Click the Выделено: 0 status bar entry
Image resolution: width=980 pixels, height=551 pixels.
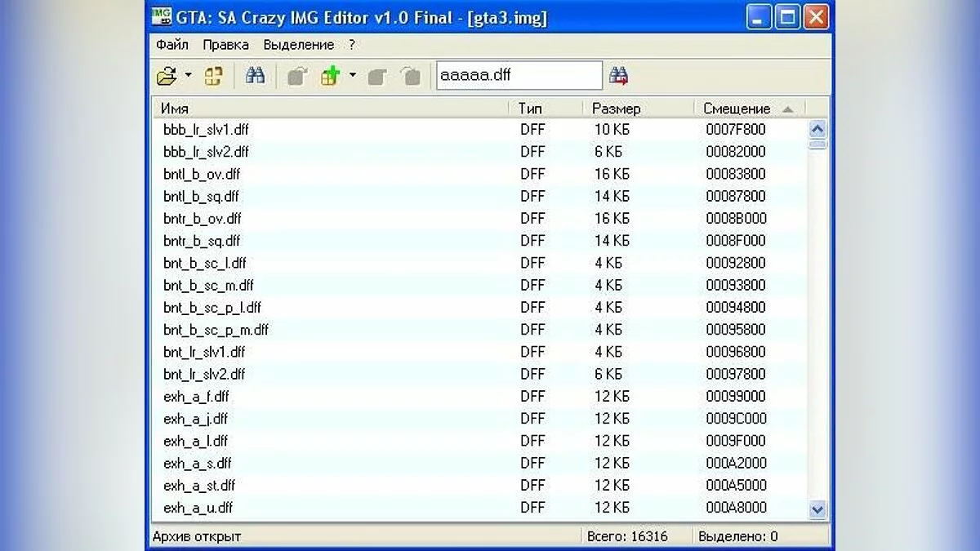click(738, 536)
